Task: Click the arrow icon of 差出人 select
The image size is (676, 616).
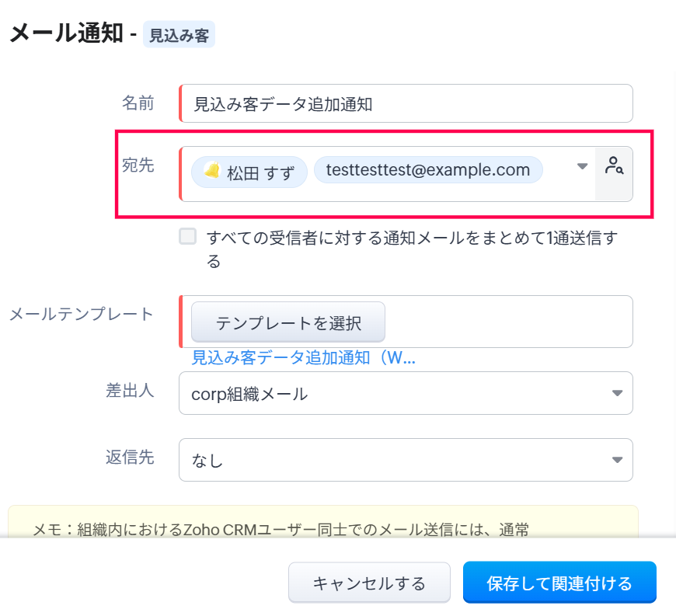Action: [617, 394]
